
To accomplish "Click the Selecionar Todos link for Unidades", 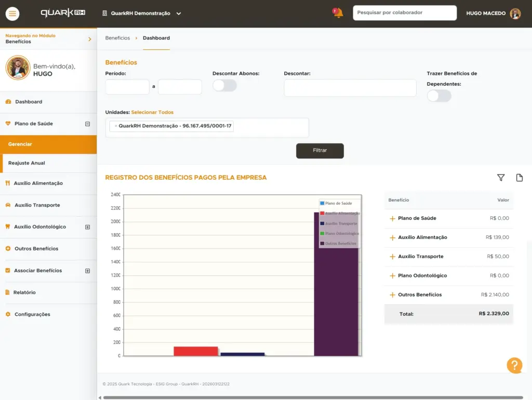I will pyautogui.click(x=152, y=112).
